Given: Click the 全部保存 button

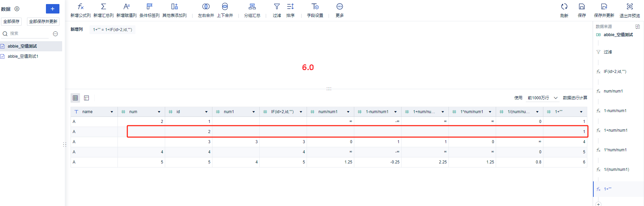Looking at the screenshot, I should click(x=11, y=22).
